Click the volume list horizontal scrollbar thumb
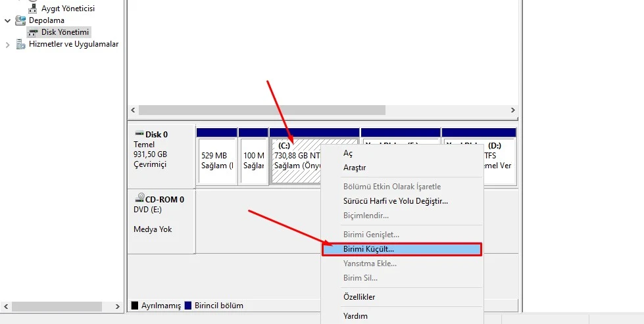This screenshot has width=644, height=324. [x=262, y=110]
